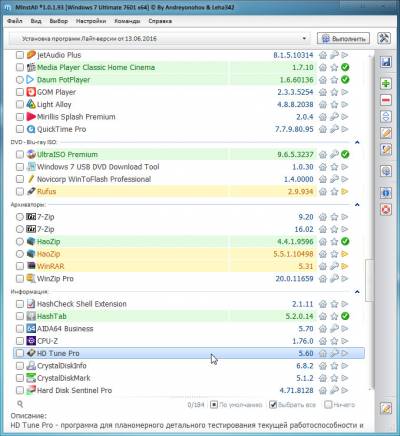Open the installation profile dropdown

click(x=159, y=39)
